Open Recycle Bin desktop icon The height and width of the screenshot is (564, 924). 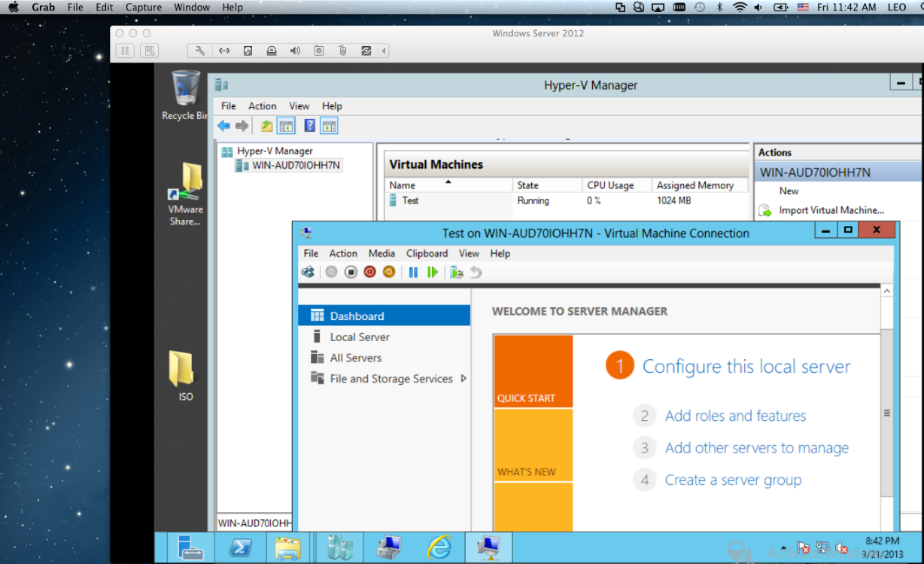pos(185,95)
